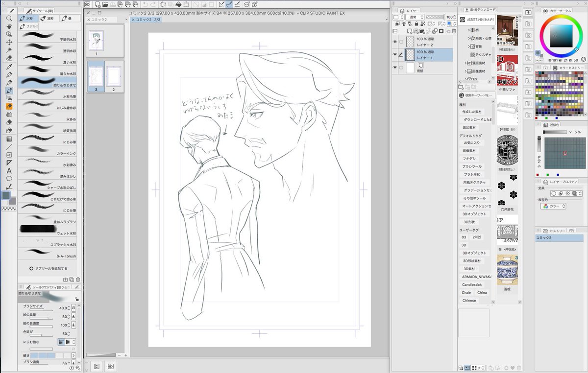
Task: Click ASSETSで素材をさがす button
Action: point(477,20)
